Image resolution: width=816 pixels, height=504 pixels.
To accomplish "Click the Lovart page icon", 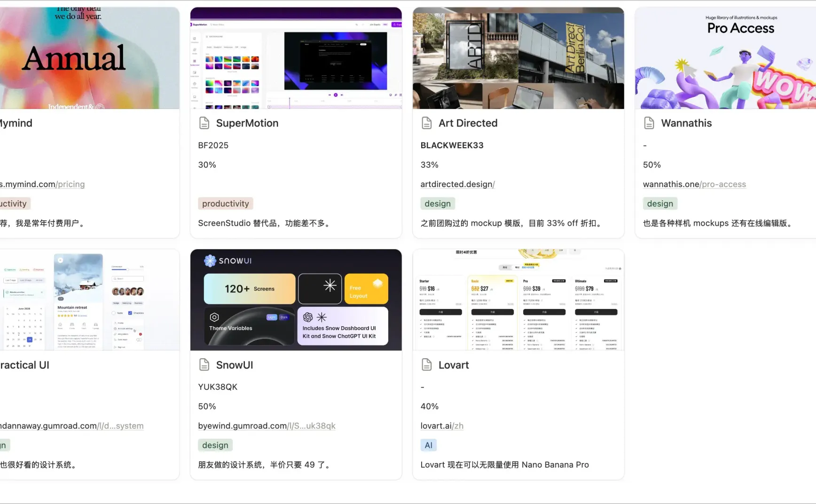I will point(426,365).
